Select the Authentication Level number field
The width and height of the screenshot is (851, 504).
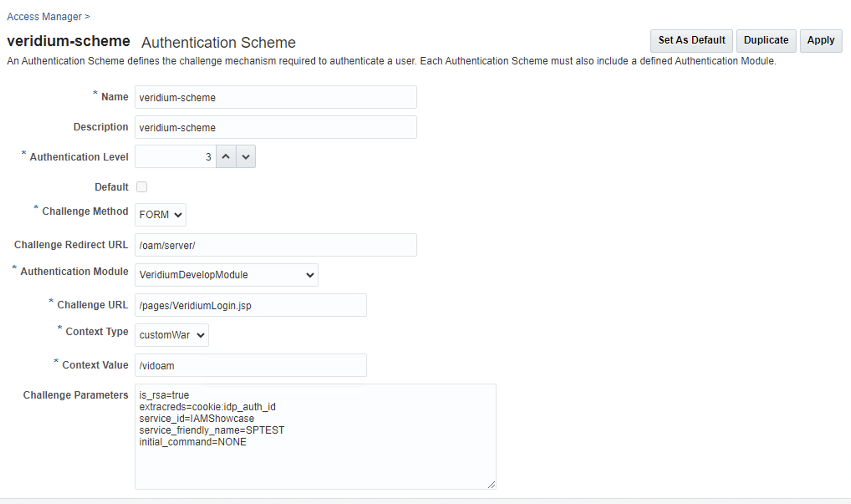(x=175, y=157)
